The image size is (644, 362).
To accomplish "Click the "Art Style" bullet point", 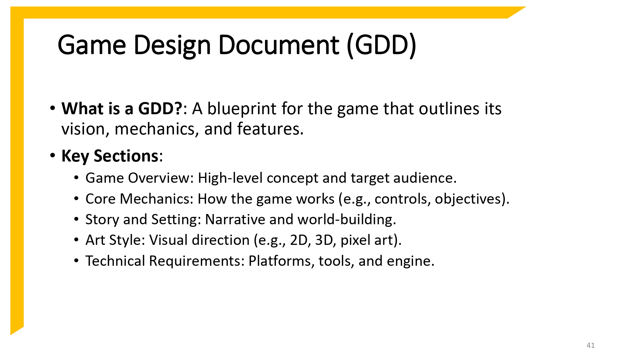I will point(243,240).
